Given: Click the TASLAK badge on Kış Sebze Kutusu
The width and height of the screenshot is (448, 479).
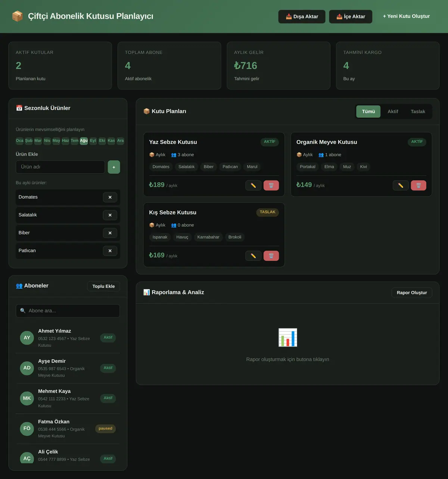Looking at the screenshot, I should click(268, 212).
